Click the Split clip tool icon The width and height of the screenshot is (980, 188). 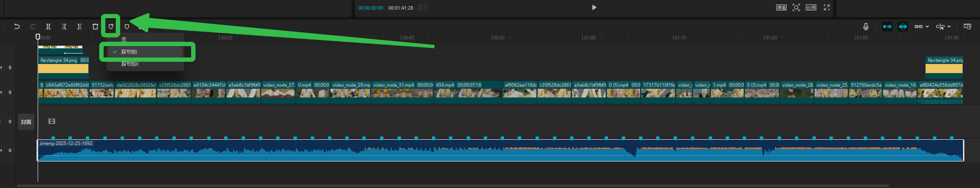pyautogui.click(x=48, y=27)
